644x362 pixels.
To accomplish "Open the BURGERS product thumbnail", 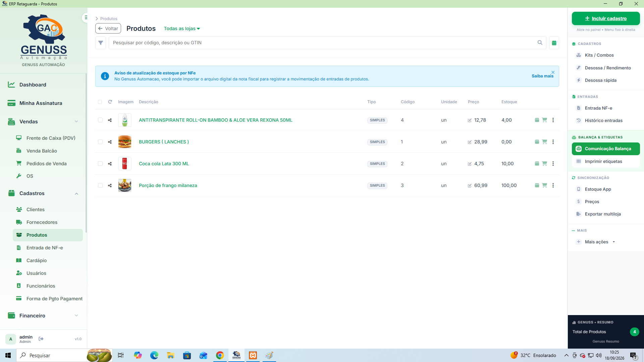I will (125, 142).
